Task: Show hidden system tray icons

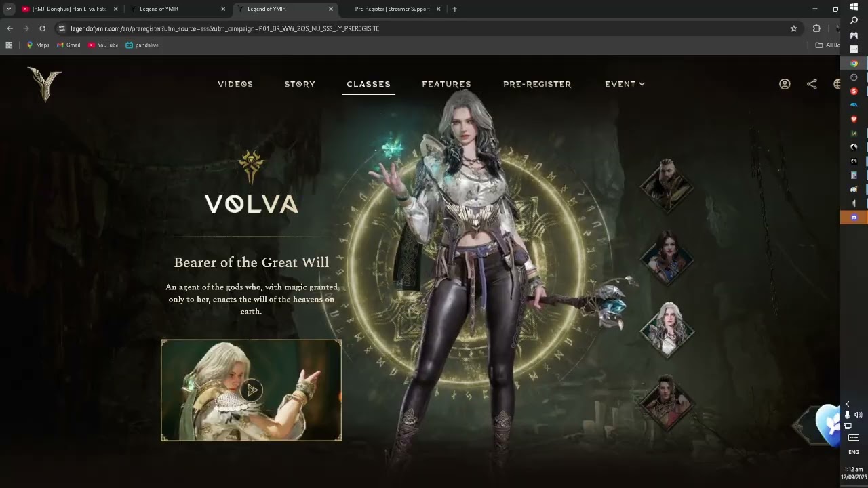Action: coord(847,404)
